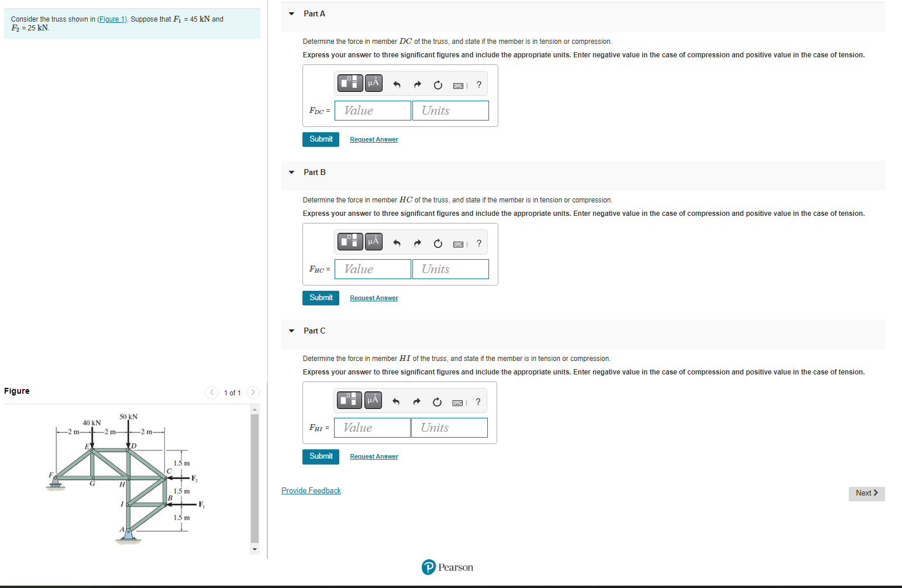Undo in Part B answer toolbar

397,243
